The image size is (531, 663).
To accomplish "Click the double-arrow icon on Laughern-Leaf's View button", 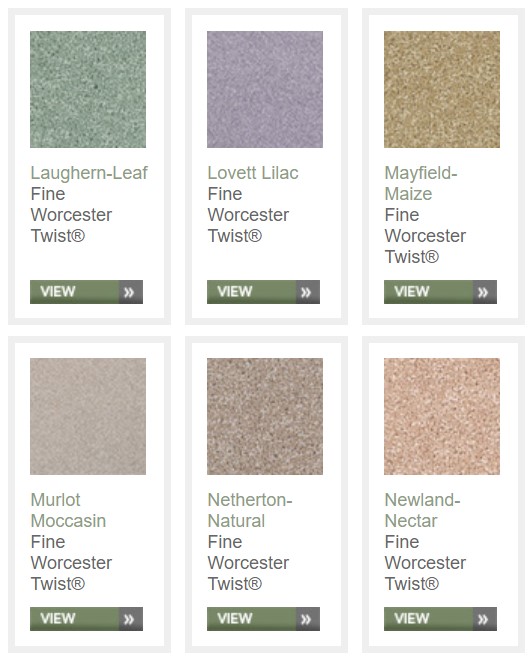I will (129, 292).
